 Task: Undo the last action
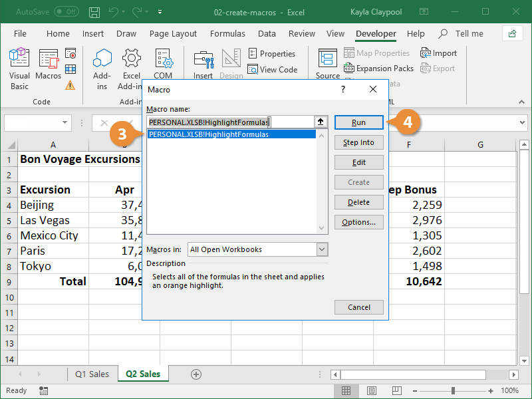coord(113,12)
